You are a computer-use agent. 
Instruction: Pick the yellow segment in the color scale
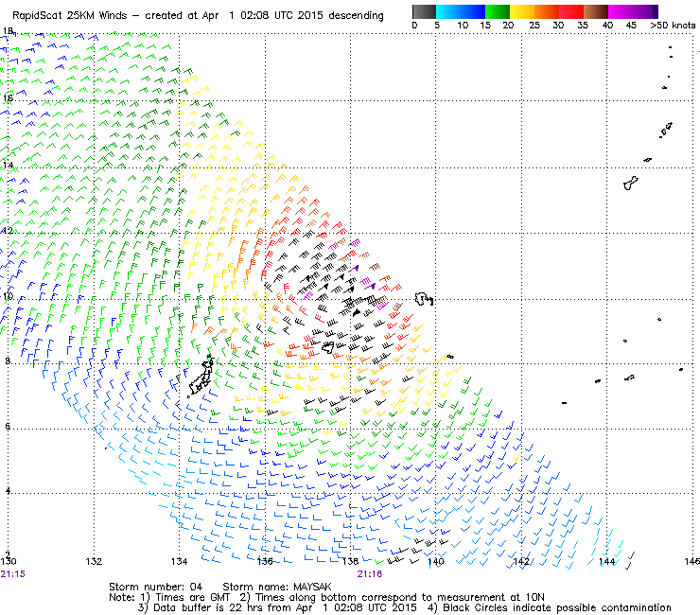(522, 11)
